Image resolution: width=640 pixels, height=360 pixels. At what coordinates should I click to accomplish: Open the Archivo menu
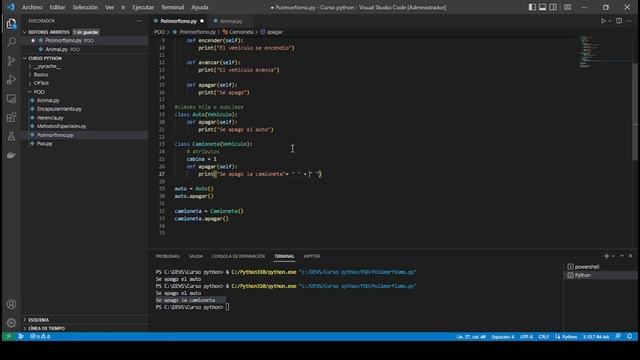(32, 7)
